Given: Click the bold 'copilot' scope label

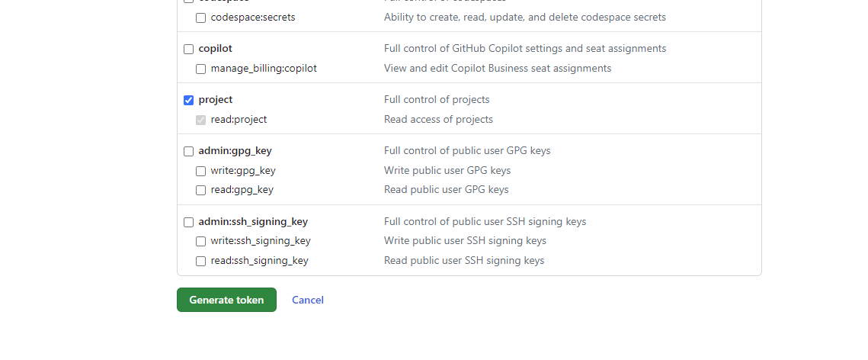Looking at the screenshot, I should [x=216, y=49].
